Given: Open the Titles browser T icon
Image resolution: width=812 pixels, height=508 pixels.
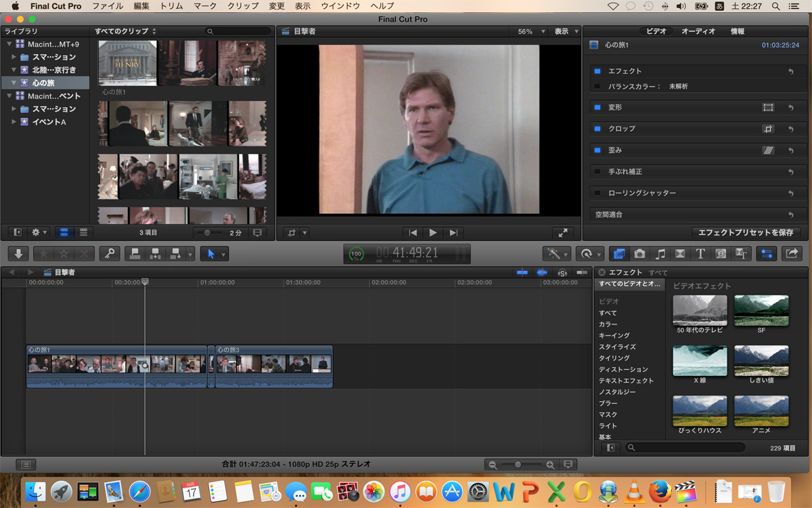Looking at the screenshot, I should point(700,254).
